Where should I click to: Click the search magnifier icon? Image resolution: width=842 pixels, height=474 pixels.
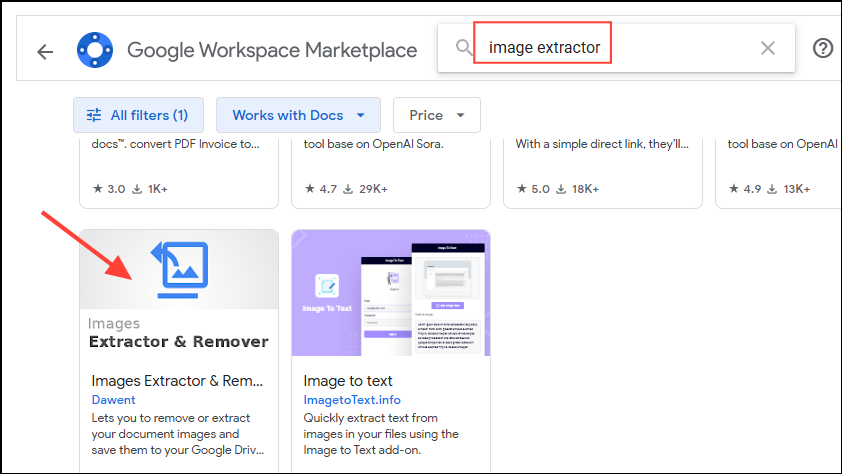point(464,48)
